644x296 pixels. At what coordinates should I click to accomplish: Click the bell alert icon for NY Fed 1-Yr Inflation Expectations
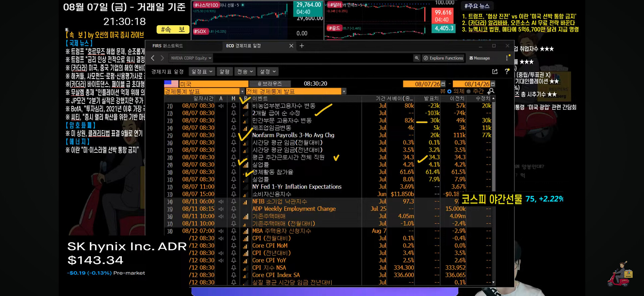click(x=234, y=187)
